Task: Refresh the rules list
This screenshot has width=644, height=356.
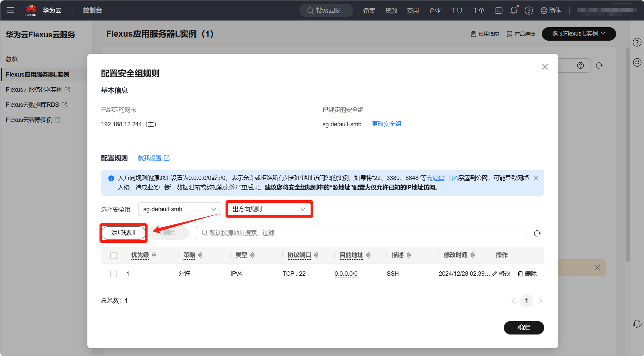Action: [x=537, y=233]
